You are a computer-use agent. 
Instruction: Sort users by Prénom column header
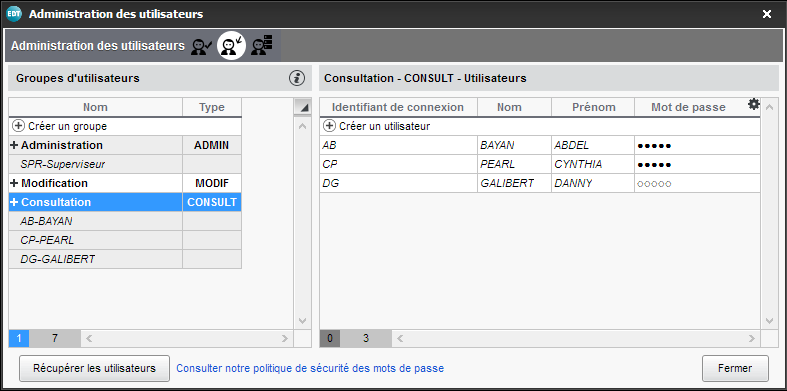click(x=593, y=107)
